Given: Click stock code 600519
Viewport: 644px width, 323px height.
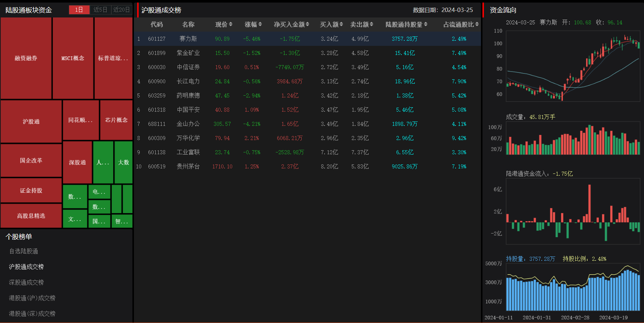Looking at the screenshot, I should (157, 167).
